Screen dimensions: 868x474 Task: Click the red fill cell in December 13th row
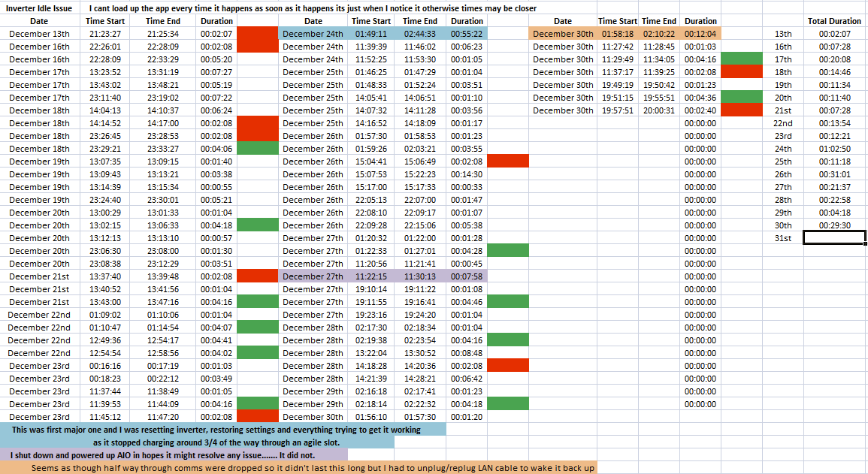(258, 34)
